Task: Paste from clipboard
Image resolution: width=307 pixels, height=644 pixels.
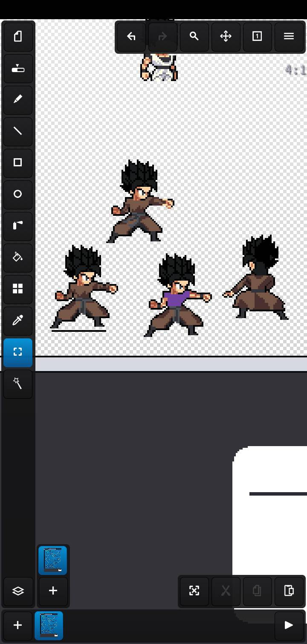Action: pos(289,591)
